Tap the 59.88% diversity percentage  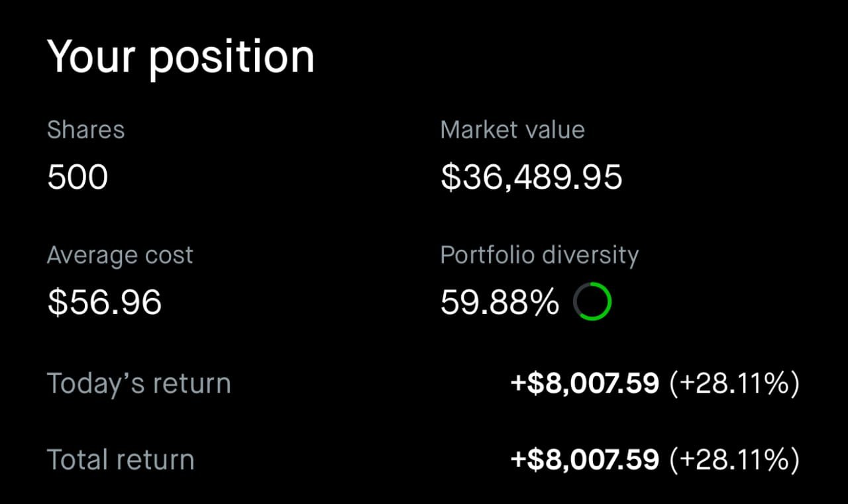(500, 303)
